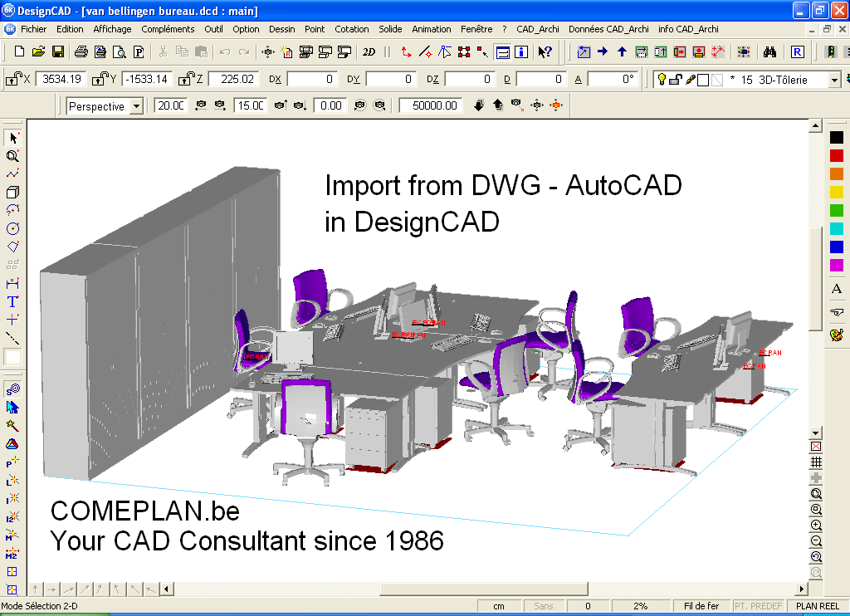Image resolution: width=850 pixels, height=616 pixels.
Task: Click the DX offset input field
Action: 312,79
